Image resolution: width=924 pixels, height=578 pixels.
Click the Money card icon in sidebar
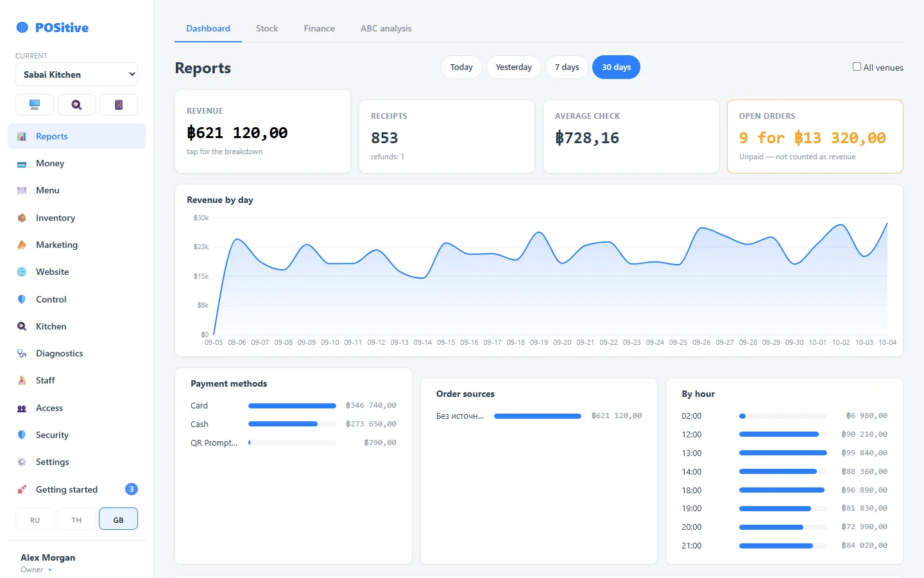[22, 164]
